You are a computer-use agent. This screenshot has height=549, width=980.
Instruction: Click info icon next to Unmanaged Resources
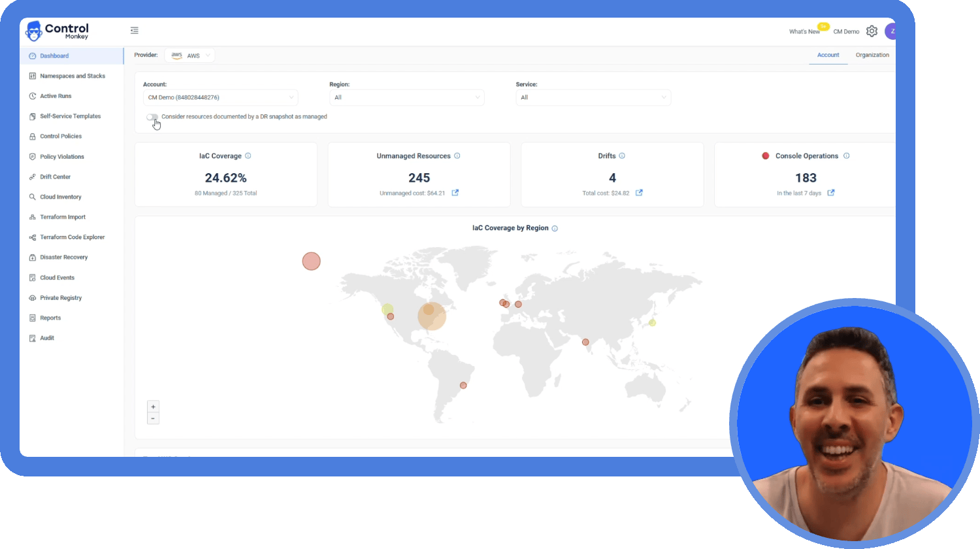457,156
